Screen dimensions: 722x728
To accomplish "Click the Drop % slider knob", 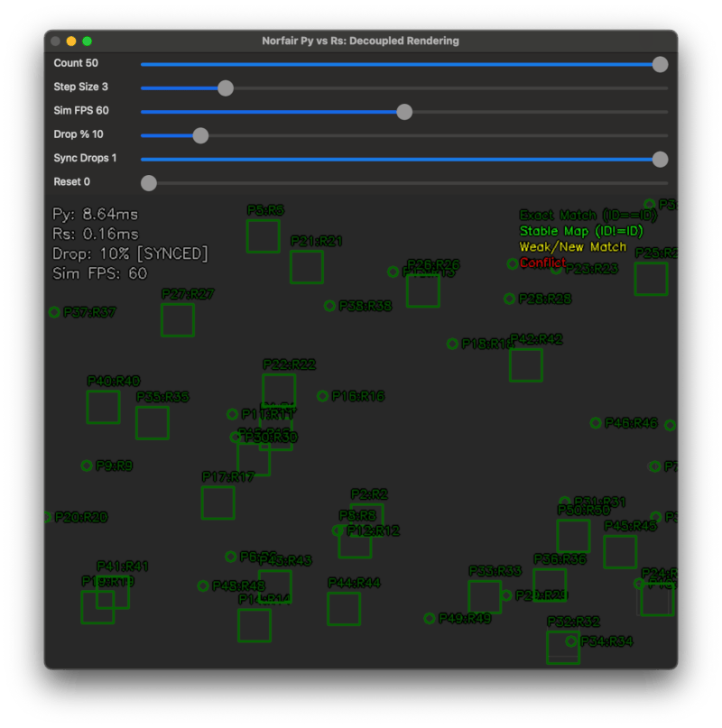I will tap(200, 135).
